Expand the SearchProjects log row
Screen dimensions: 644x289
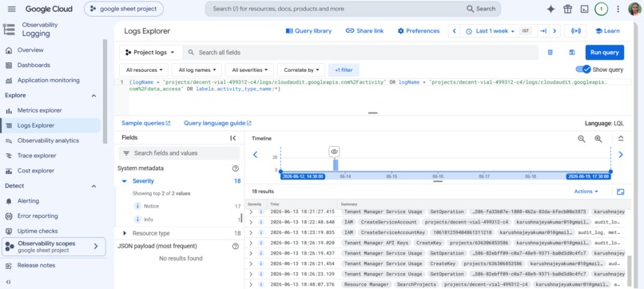point(252,284)
